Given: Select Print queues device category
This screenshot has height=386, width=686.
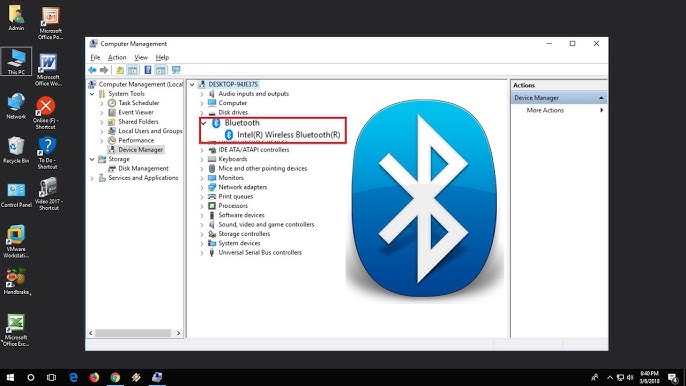Looking at the screenshot, I should 235,197.
